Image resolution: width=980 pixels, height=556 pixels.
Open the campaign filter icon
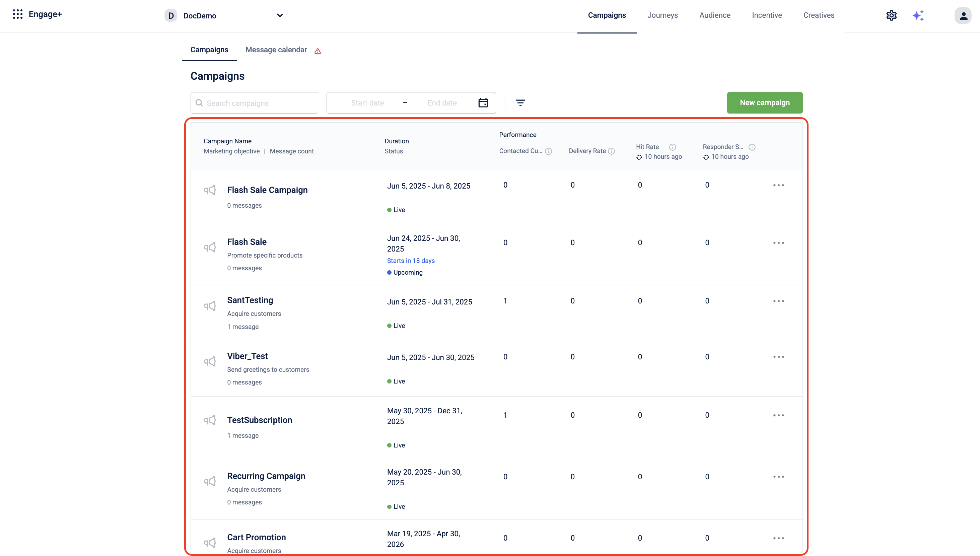[x=520, y=103]
